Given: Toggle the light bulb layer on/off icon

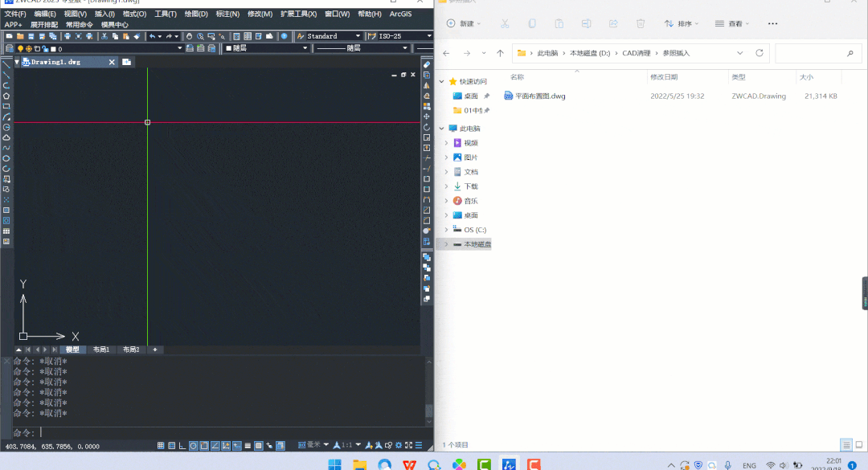Looking at the screenshot, I should (x=20, y=49).
